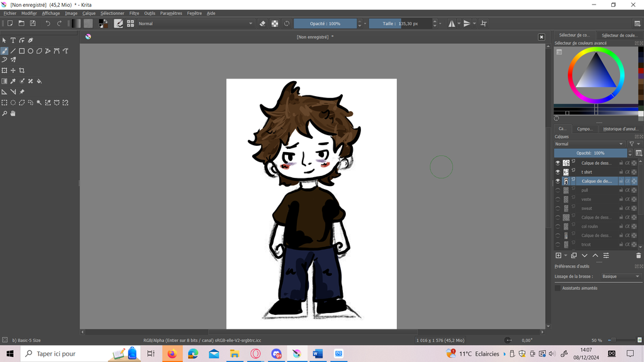Click horizontal mirror tool icon

point(452,23)
